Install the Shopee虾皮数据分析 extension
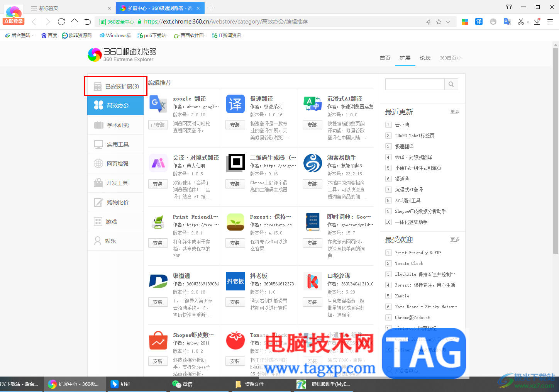559x392 pixels. pos(158,361)
